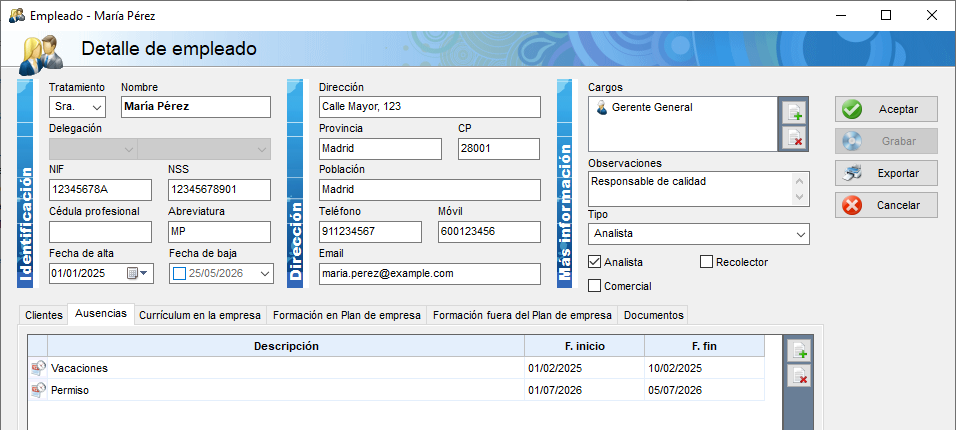Click the Descripción column header

(286, 346)
